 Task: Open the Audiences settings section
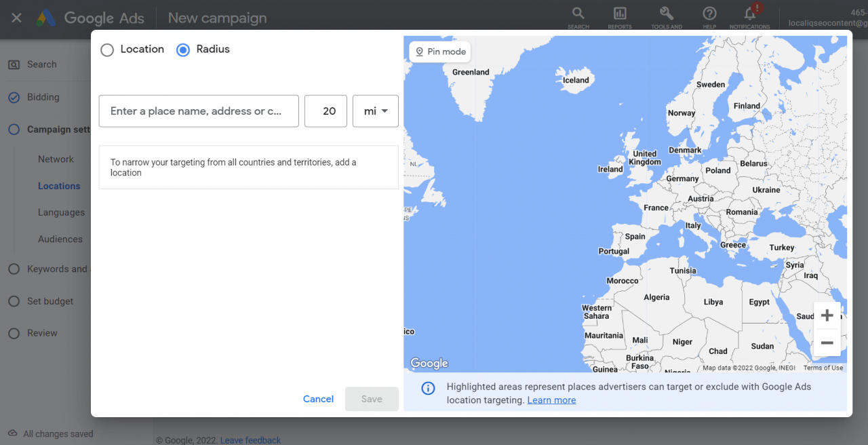60,239
